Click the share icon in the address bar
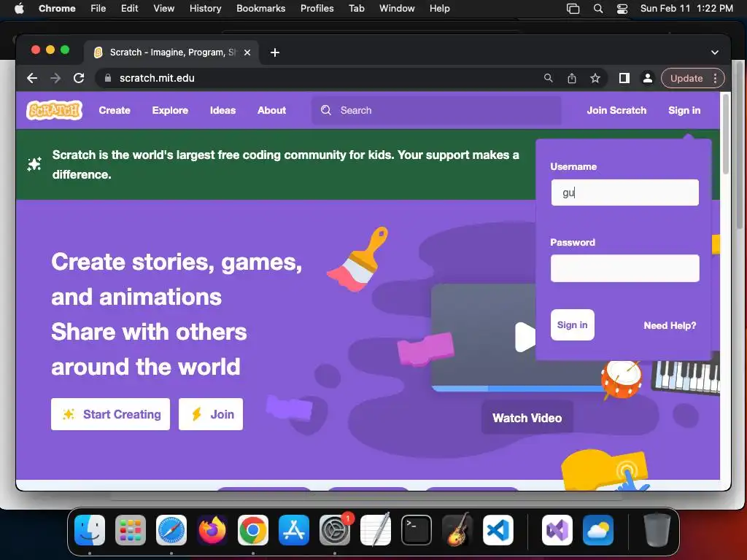The width and height of the screenshot is (747, 560). 572,78
